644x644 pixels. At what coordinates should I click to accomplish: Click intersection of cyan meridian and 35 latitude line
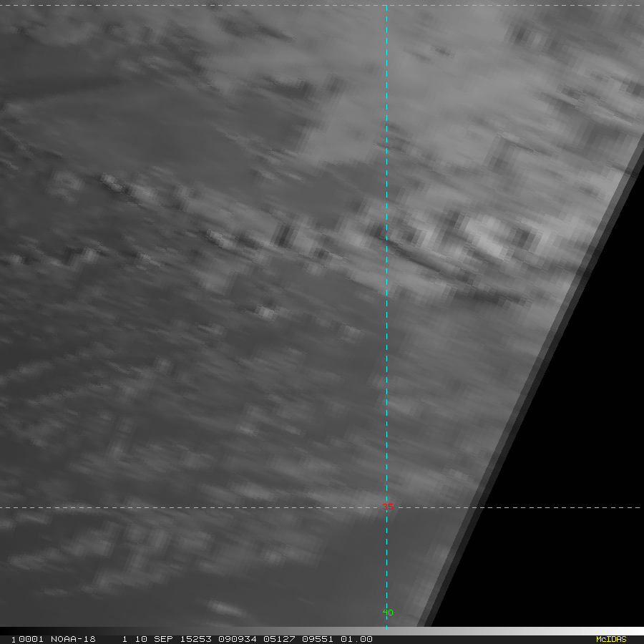click(x=386, y=508)
